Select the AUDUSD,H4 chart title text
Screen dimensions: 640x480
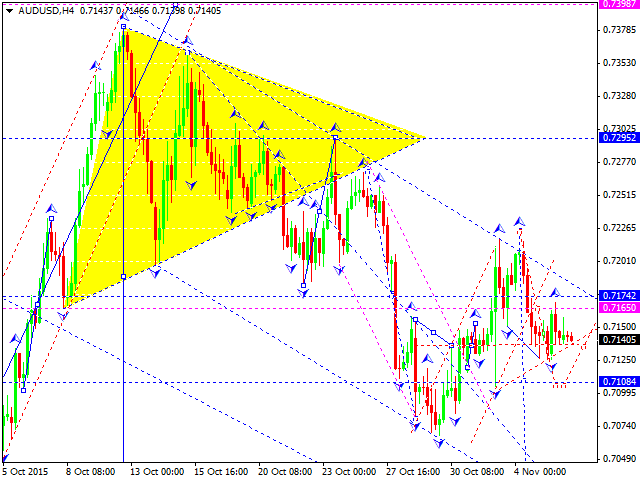click(46, 11)
